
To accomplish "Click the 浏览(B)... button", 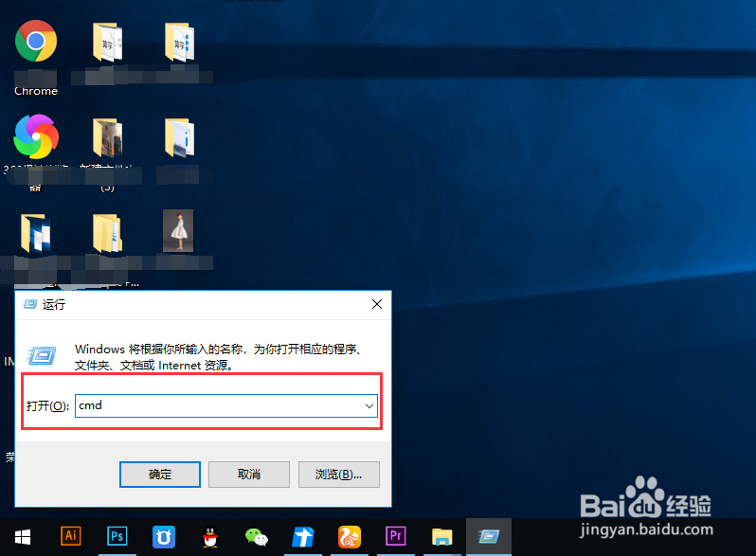I will tap(339, 475).
